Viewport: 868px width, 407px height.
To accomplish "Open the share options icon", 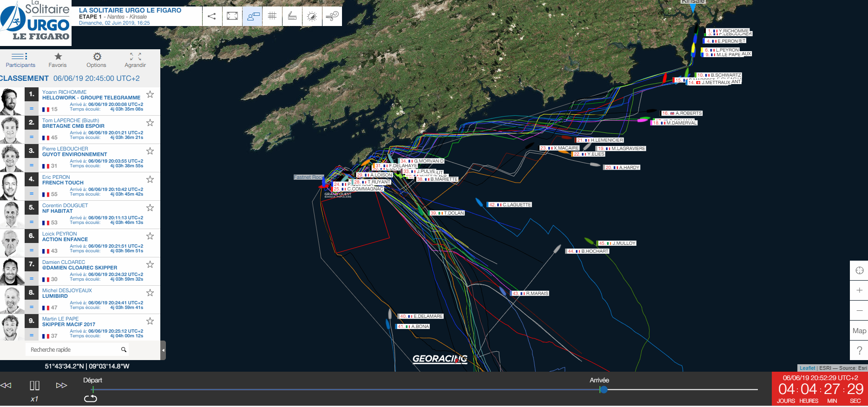I will (212, 16).
